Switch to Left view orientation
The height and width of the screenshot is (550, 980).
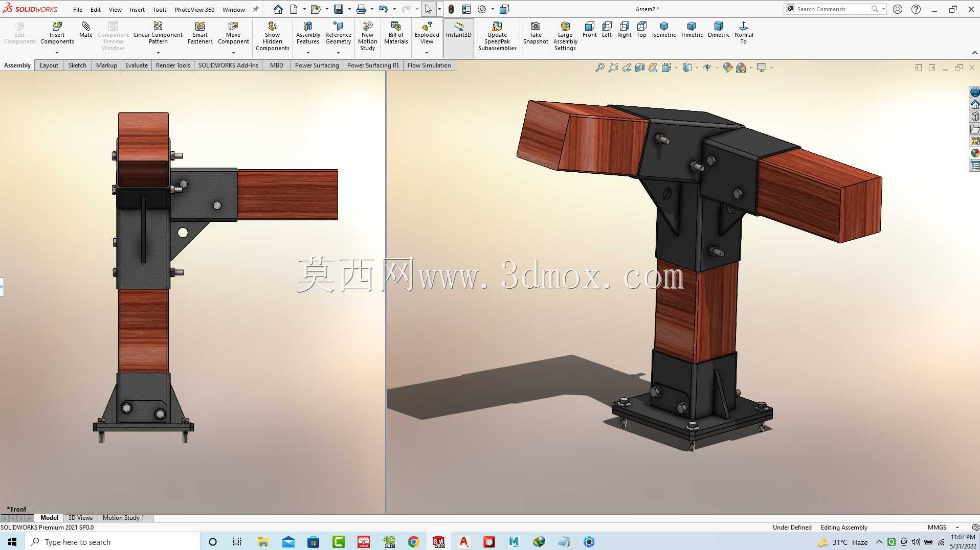607,30
